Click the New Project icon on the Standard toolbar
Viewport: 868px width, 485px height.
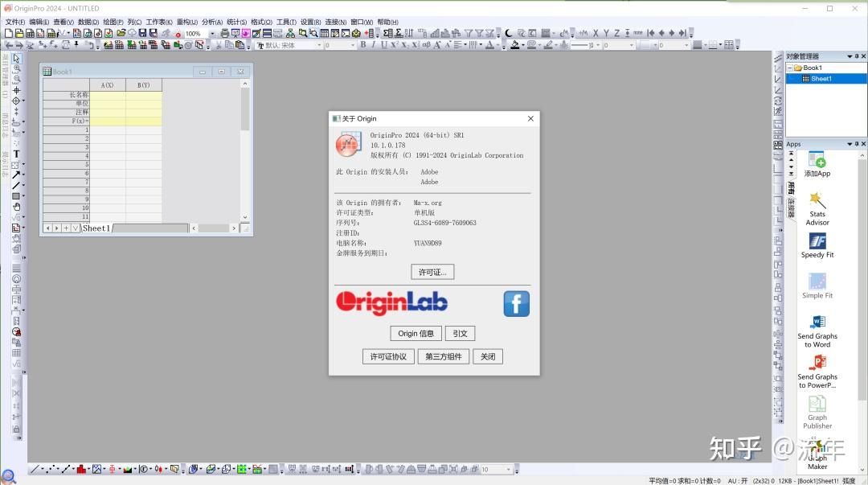(x=9, y=33)
